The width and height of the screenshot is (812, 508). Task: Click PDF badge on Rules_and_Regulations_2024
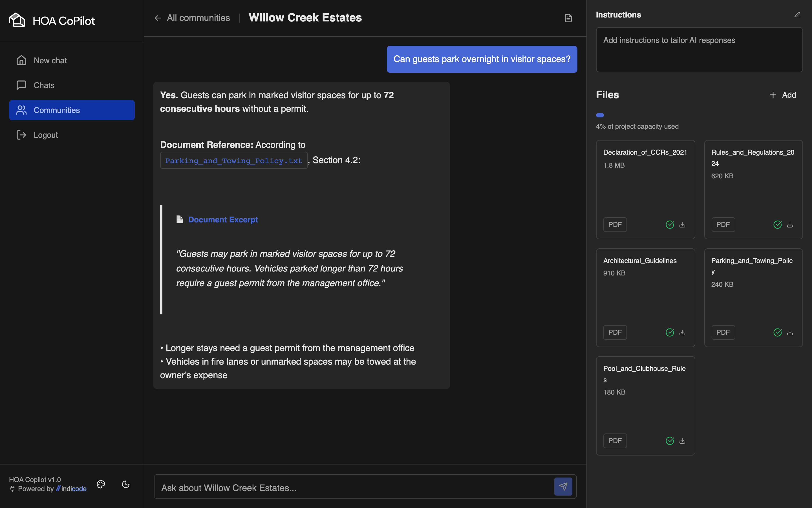click(723, 225)
